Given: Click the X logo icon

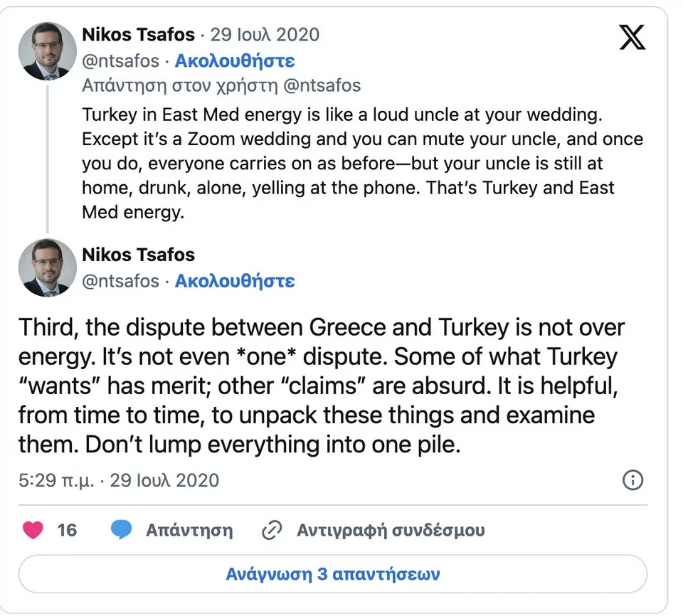Looking at the screenshot, I should [x=632, y=37].
